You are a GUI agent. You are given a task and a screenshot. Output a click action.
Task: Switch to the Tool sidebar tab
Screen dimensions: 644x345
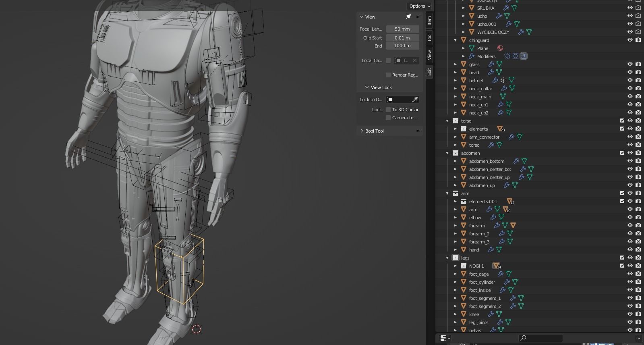click(x=429, y=37)
